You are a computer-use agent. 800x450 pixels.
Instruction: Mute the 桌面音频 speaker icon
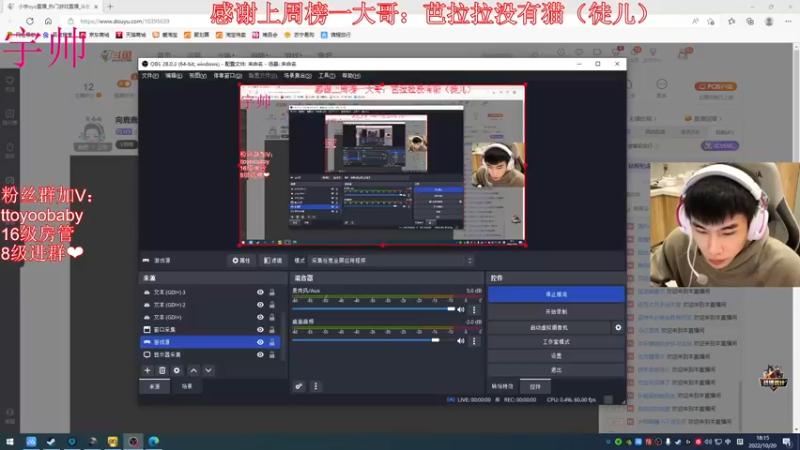pyautogui.click(x=461, y=341)
